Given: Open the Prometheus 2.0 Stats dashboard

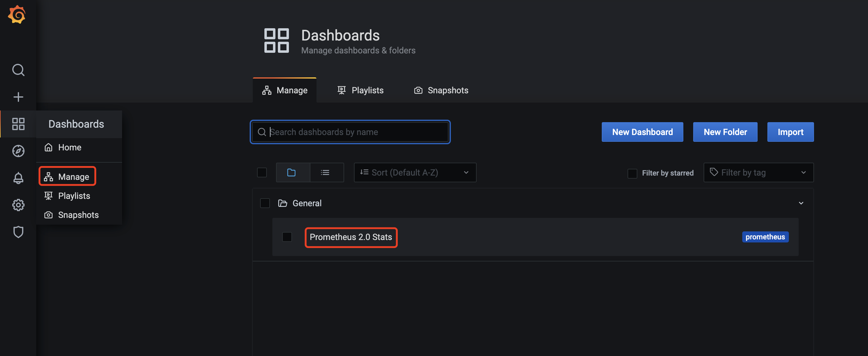Looking at the screenshot, I should [x=351, y=237].
